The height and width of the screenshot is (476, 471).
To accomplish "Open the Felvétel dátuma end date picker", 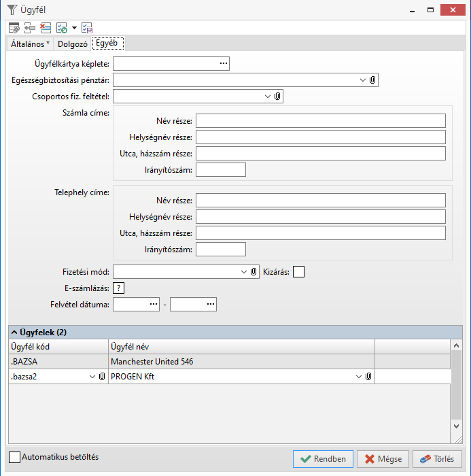I will (211, 304).
